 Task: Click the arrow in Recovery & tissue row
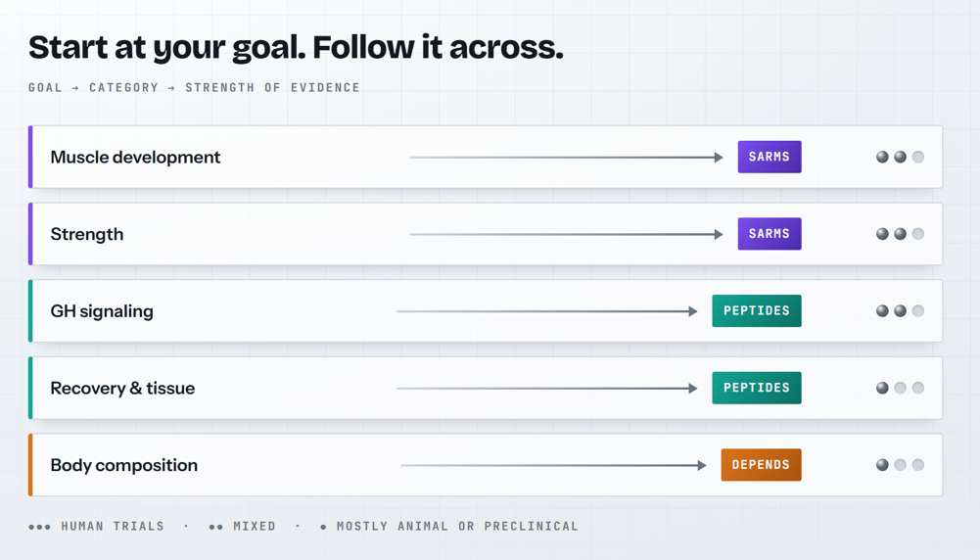tap(547, 388)
